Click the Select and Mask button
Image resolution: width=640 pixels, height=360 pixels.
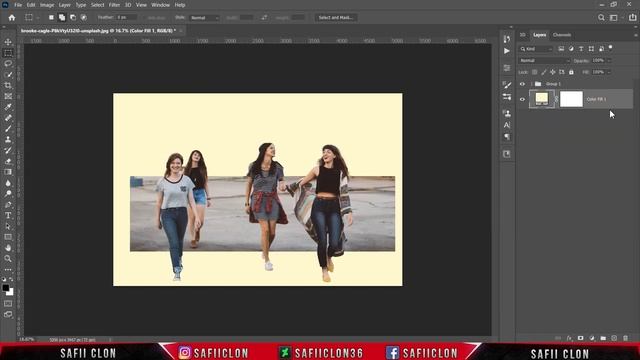pyautogui.click(x=336, y=18)
